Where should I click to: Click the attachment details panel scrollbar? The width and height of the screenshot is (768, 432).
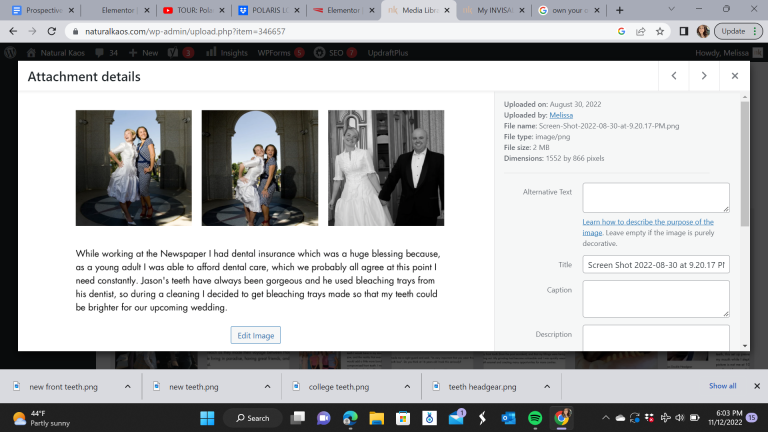(x=744, y=164)
